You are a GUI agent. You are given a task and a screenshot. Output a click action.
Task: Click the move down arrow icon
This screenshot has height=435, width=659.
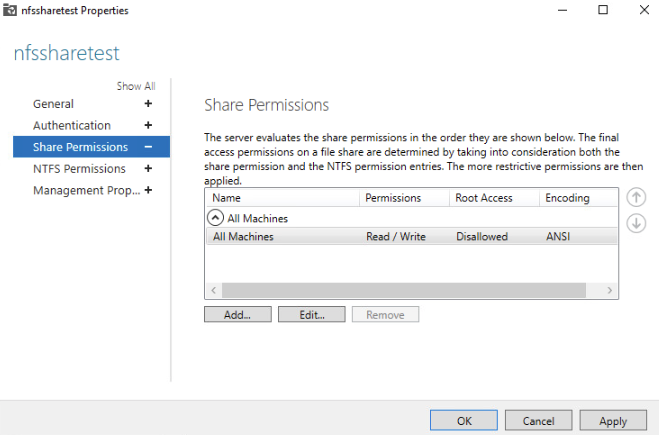[x=635, y=222]
